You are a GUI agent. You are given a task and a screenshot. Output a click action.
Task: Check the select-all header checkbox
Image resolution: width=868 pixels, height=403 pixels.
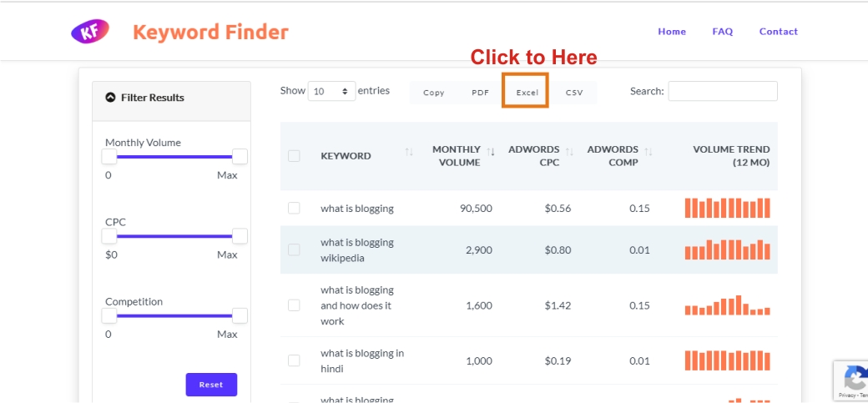point(294,156)
